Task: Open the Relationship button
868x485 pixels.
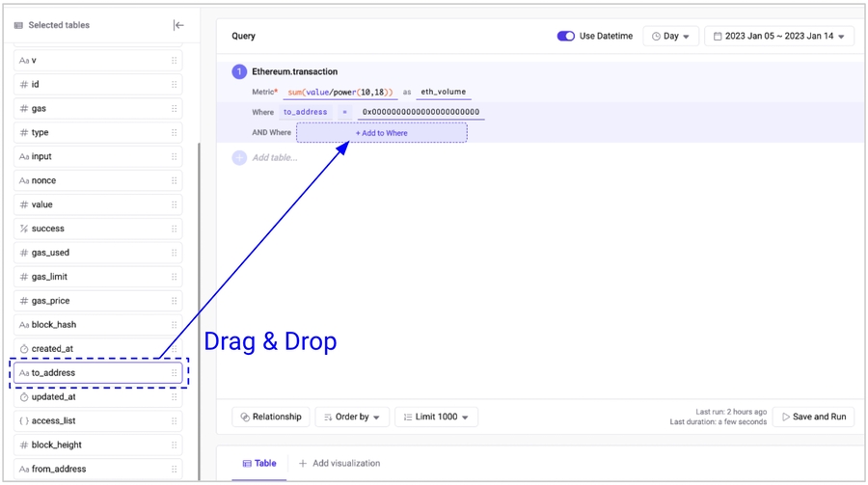Action: point(270,417)
